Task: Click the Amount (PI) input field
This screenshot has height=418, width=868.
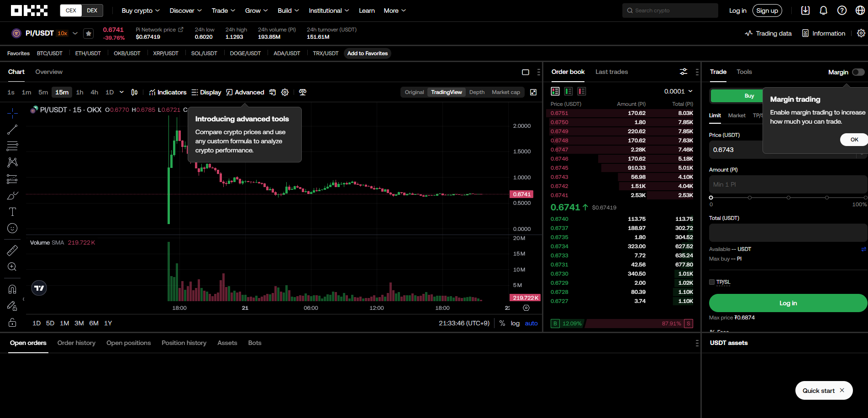Action: tap(788, 184)
